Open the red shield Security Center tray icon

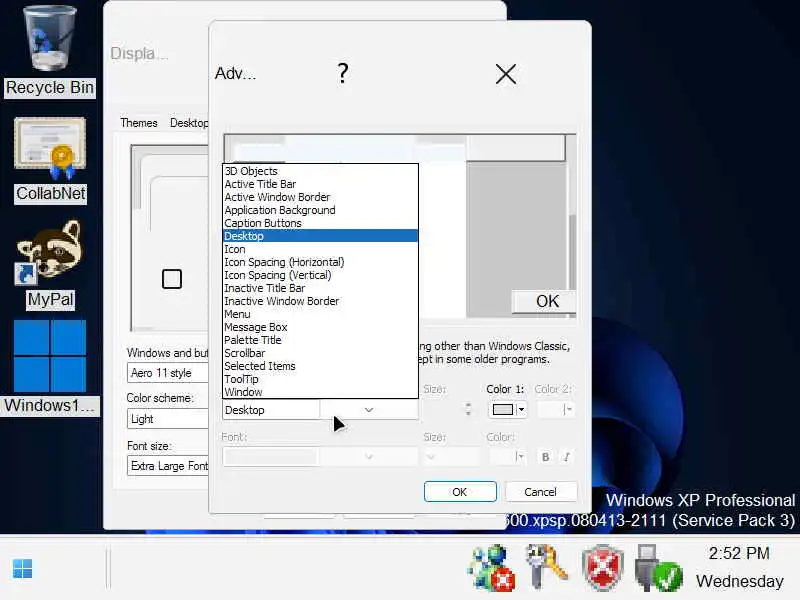pos(603,567)
